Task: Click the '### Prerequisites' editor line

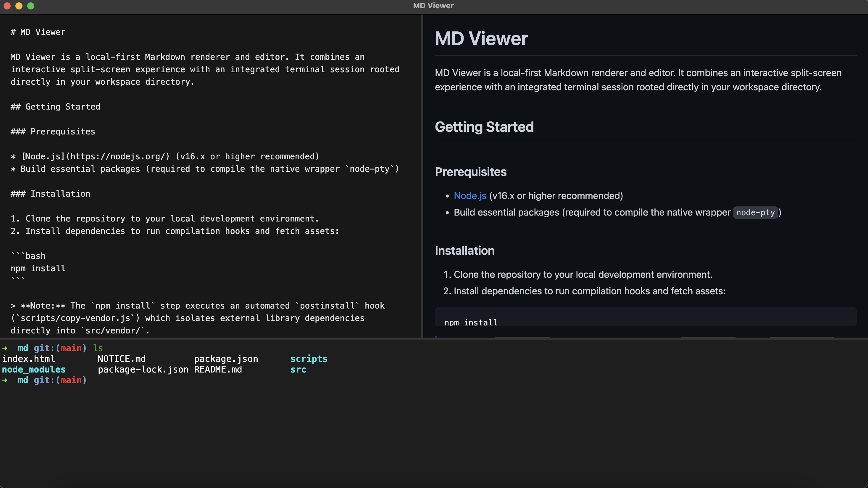Action: [x=53, y=131]
